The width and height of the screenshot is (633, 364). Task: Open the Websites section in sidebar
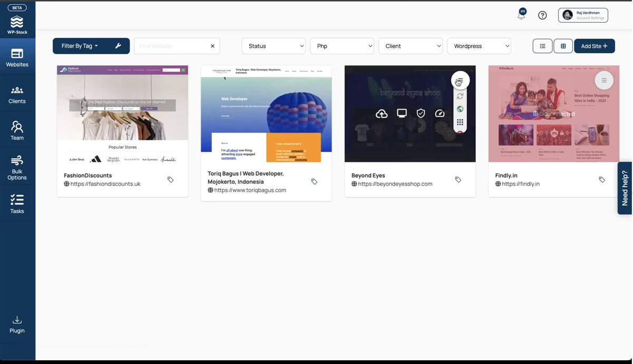coord(17,58)
